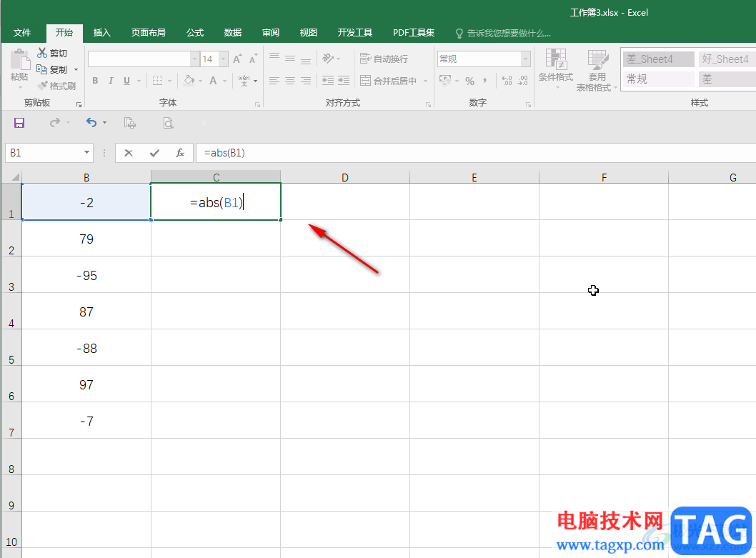Open the font size 14 dropdown
Image resolution: width=756 pixels, height=558 pixels.
(x=223, y=59)
